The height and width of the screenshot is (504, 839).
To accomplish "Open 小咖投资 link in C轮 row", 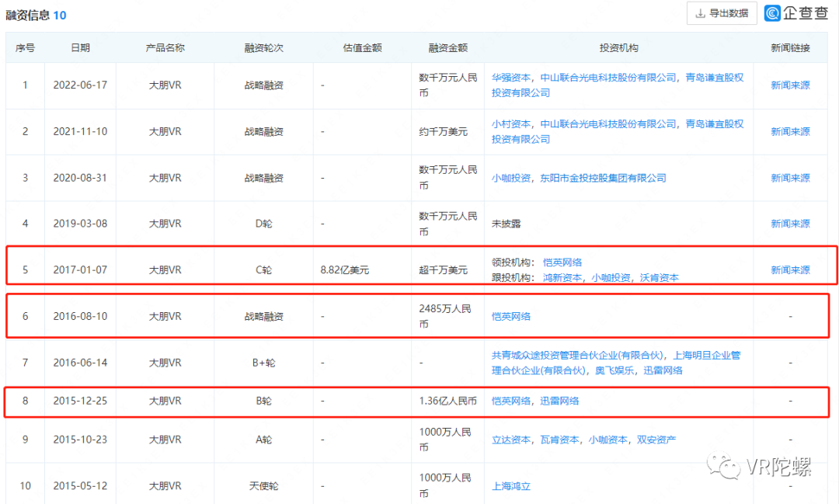I will (611, 278).
